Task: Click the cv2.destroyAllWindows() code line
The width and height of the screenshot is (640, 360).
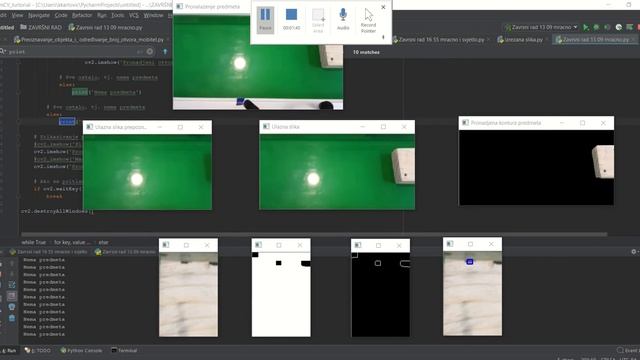Action: tap(57, 211)
